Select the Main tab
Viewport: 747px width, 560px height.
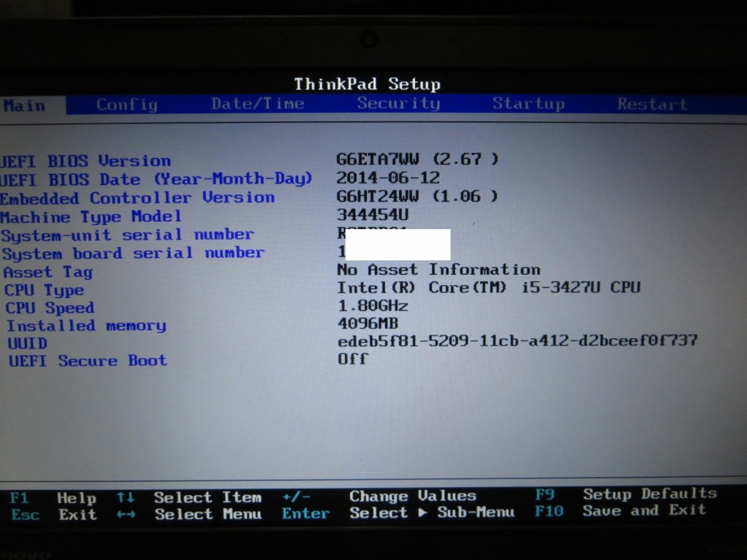(25, 105)
